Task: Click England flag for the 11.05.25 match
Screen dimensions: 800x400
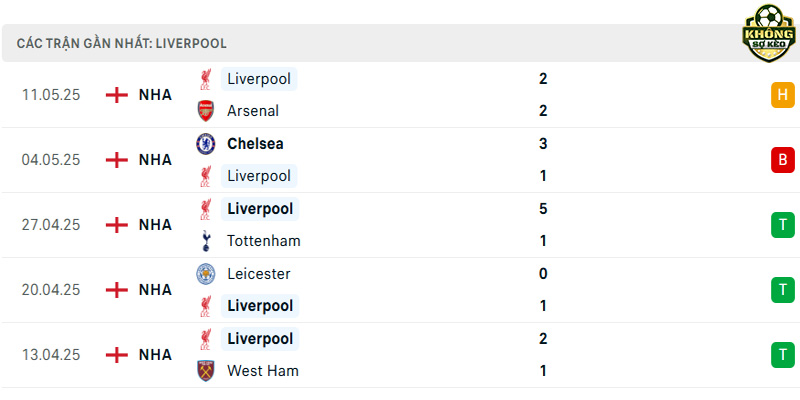Action: [x=117, y=95]
